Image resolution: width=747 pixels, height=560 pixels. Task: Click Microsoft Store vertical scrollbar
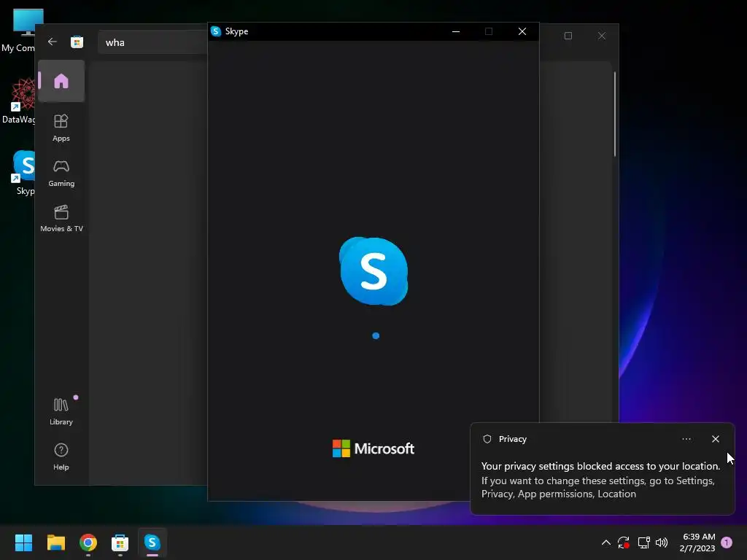pyautogui.click(x=615, y=114)
